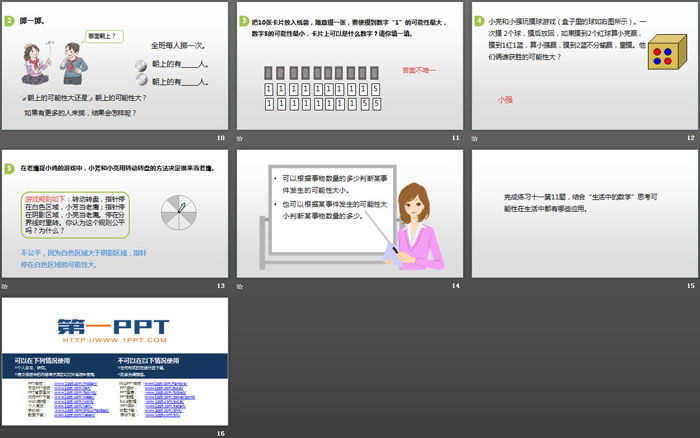The height and width of the screenshot is (438, 700).
Task: Click the animation star icon under slide 11
Action: pos(240,139)
